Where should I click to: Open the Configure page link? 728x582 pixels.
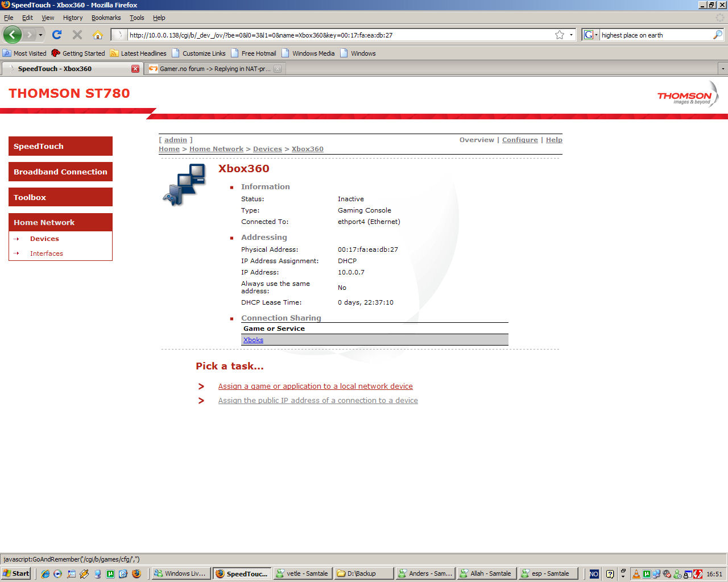520,140
